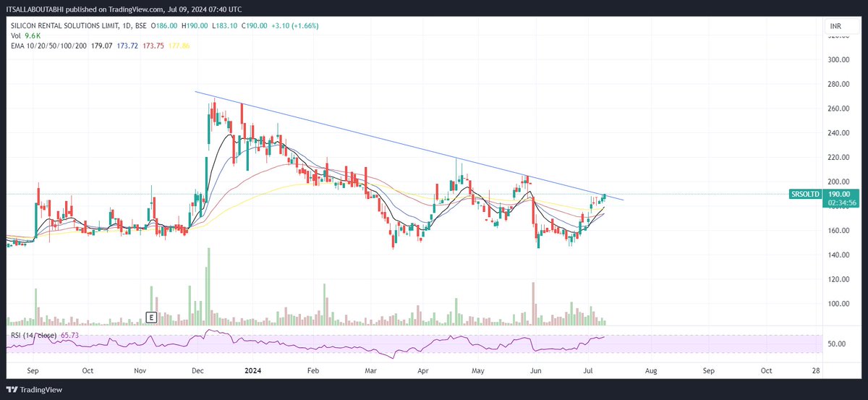Click the Sep label at time axis start
868x400 pixels.
33,370
